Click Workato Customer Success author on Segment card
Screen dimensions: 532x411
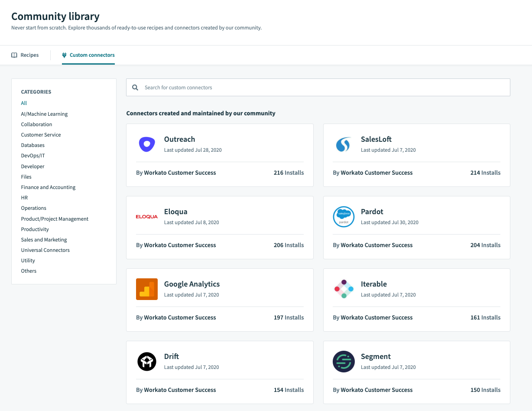pyautogui.click(x=376, y=390)
